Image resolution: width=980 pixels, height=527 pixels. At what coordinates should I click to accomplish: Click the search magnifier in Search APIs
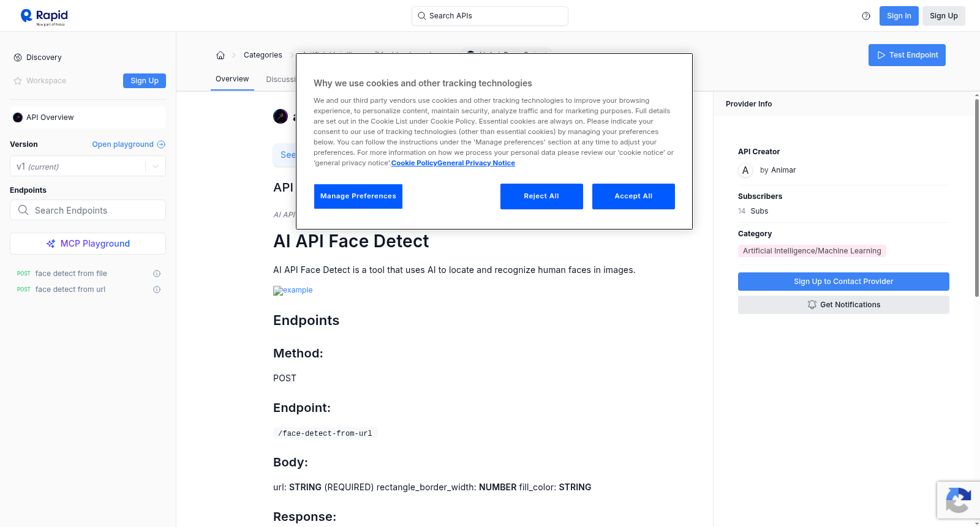pyautogui.click(x=422, y=16)
